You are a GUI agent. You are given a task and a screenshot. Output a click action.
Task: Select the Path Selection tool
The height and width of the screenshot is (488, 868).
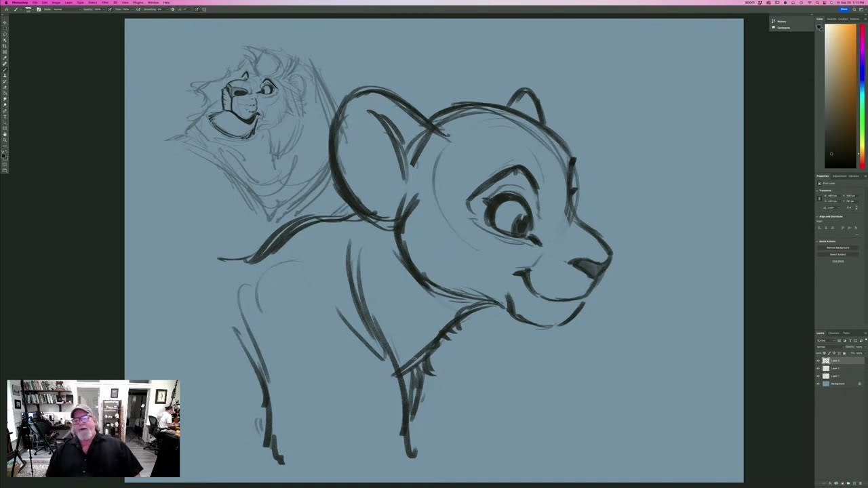(x=5, y=122)
